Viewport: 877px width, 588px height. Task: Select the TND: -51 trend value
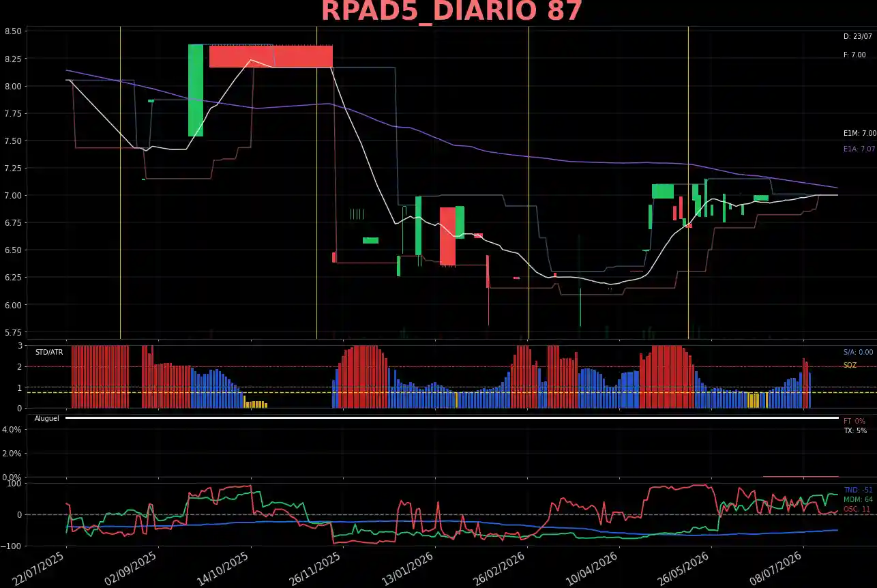[858, 490]
